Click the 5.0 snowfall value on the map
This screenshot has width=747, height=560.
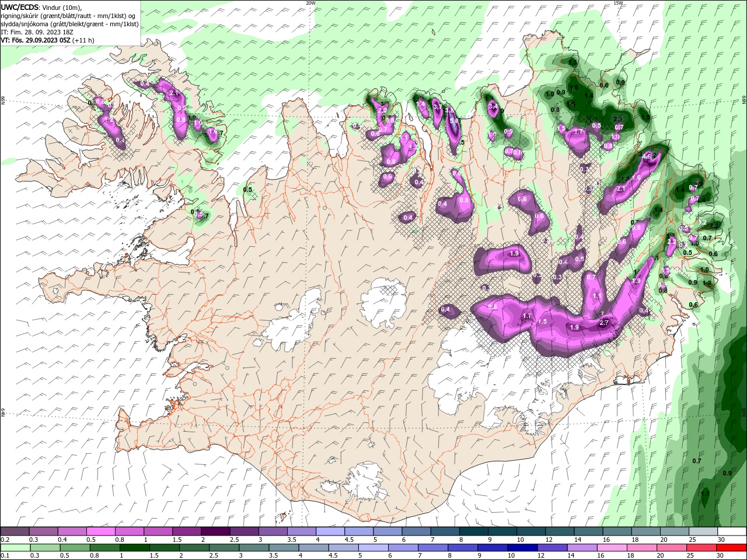[x=455, y=120]
